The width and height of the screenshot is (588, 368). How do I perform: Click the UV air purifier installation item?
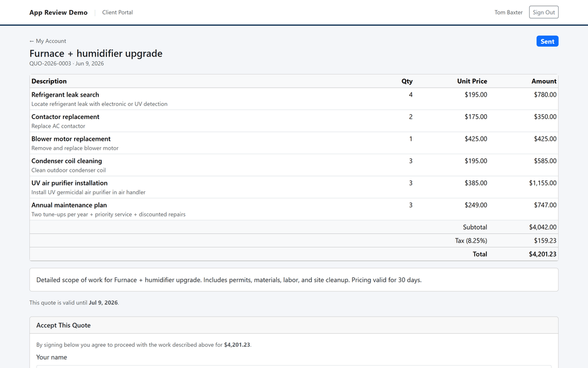click(x=69, y=183)
